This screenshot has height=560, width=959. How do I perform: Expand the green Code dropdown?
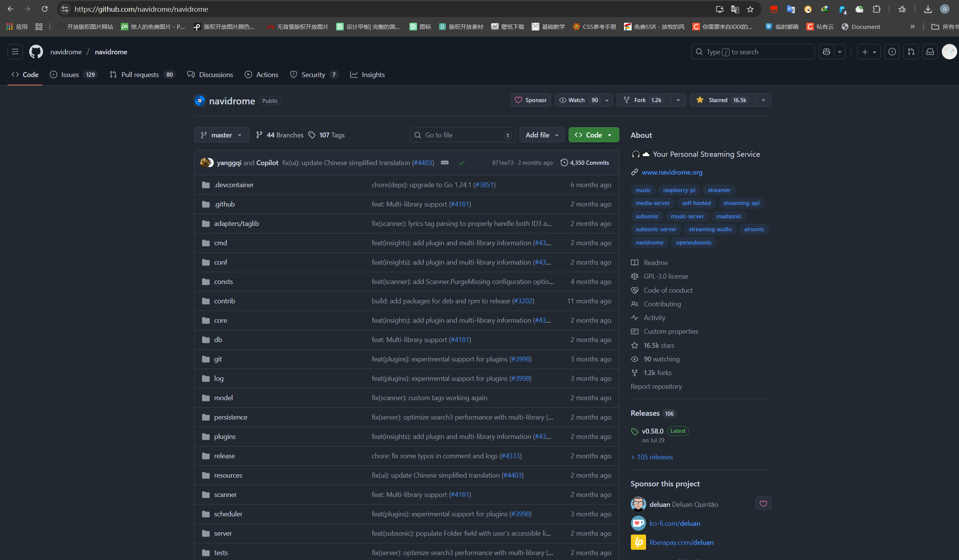(593, 135)
